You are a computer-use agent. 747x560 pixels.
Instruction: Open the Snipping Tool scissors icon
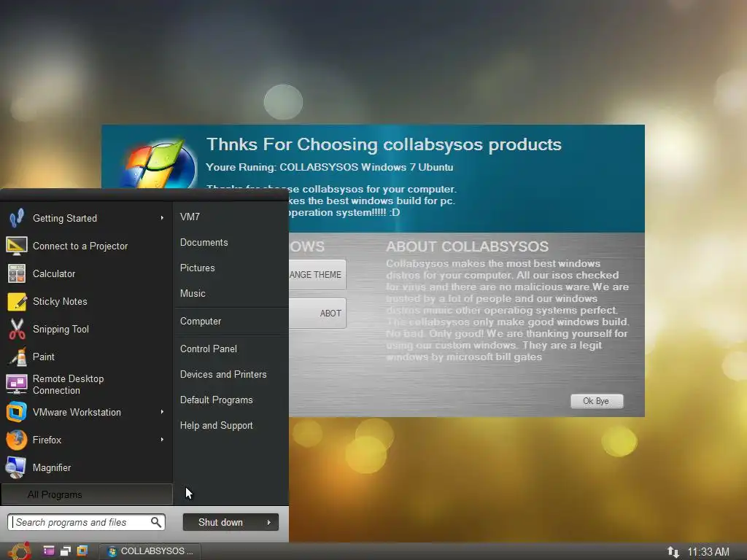(x=18, y=329)
